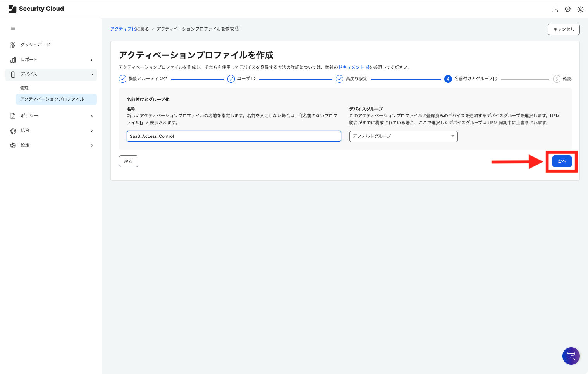This screenshot has height=374, width=588.
Task: Click step 5 circle 確認
Action: pyautogui.click(x=557, y=79)
